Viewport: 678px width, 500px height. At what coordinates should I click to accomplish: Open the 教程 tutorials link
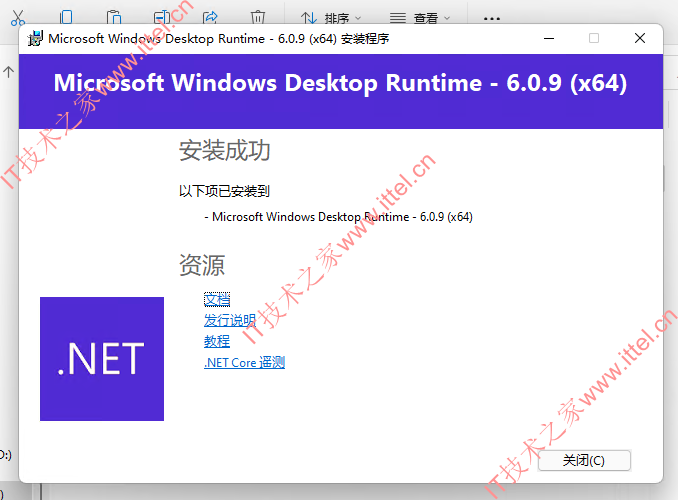coord(217,342)
